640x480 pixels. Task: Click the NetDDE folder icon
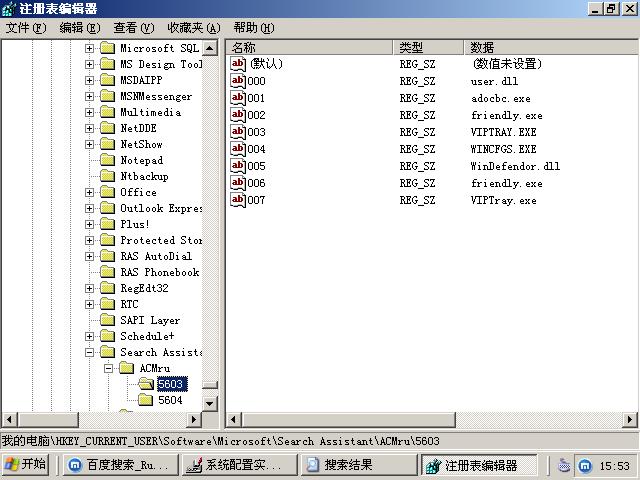107,128
